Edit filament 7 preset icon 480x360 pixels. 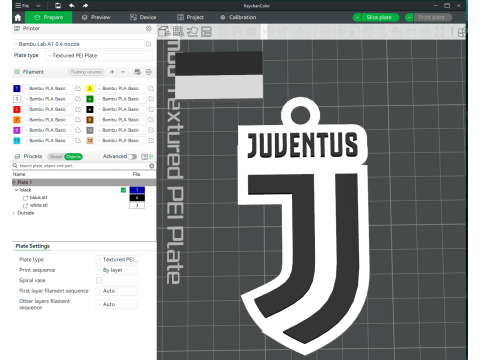[78, 120]
